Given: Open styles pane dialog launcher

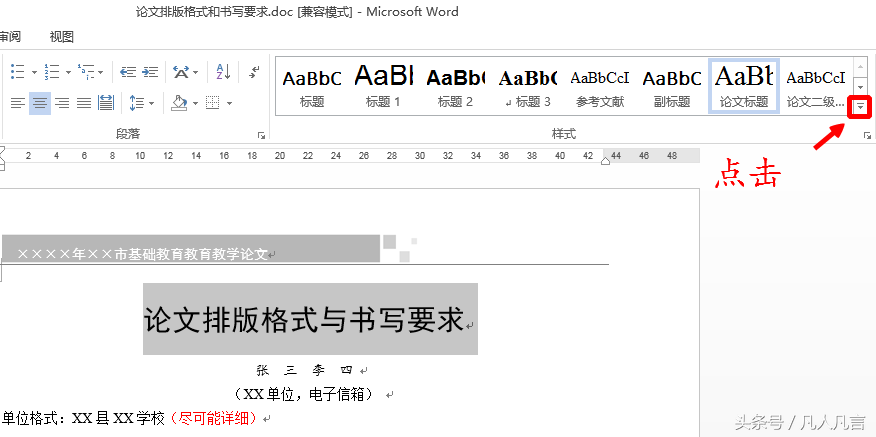Looking at the screenshot, I should [867, 135].
